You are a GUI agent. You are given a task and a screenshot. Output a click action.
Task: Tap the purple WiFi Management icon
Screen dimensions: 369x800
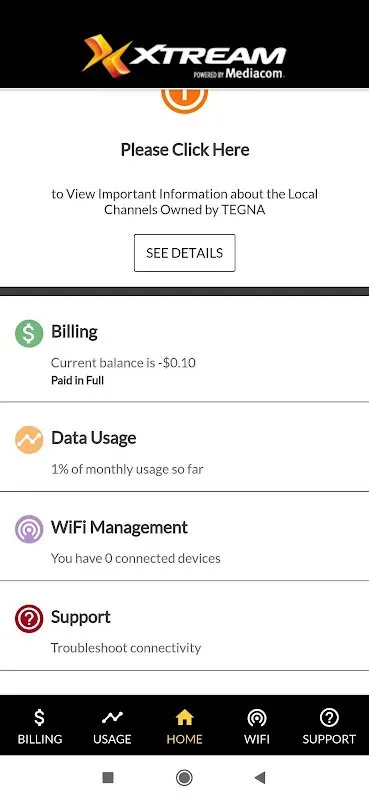click(x=29, y=529)
